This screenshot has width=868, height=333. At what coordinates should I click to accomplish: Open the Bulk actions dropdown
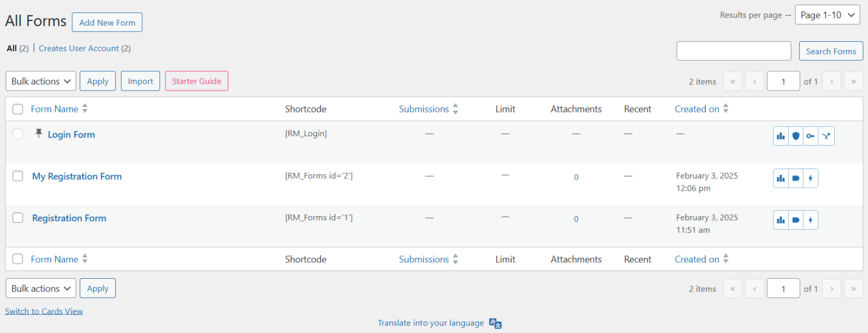point(40,80)
